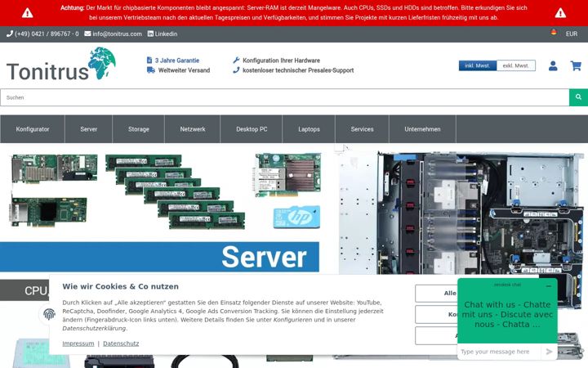Click kostenloser technischer Presales-Support text
This screenshot has width=588, height=368.
coord(293,70)
